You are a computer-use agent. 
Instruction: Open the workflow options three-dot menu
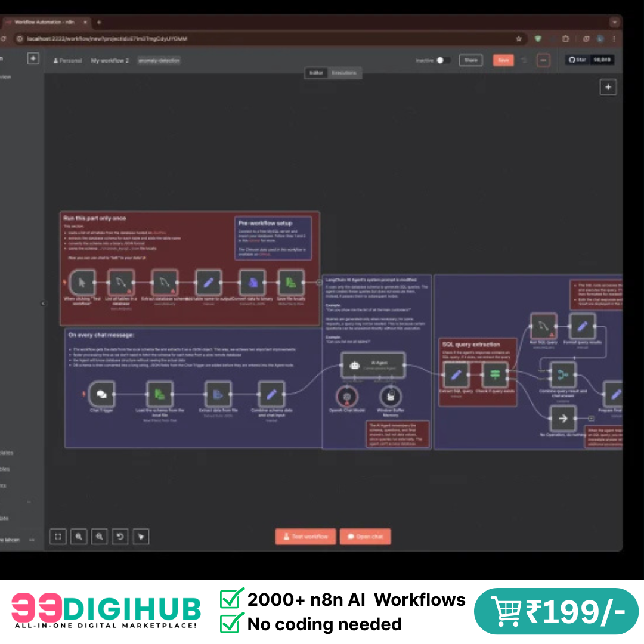(543, 60)
